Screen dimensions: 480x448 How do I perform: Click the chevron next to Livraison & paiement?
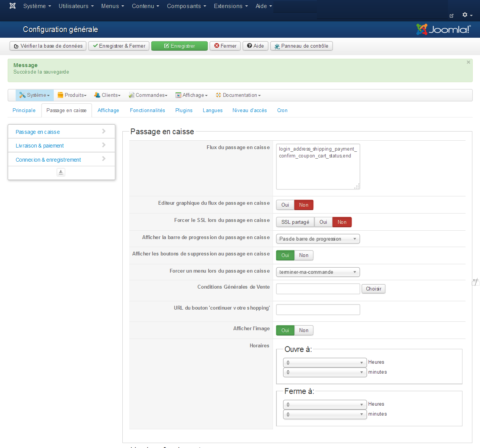pos(104,145)
